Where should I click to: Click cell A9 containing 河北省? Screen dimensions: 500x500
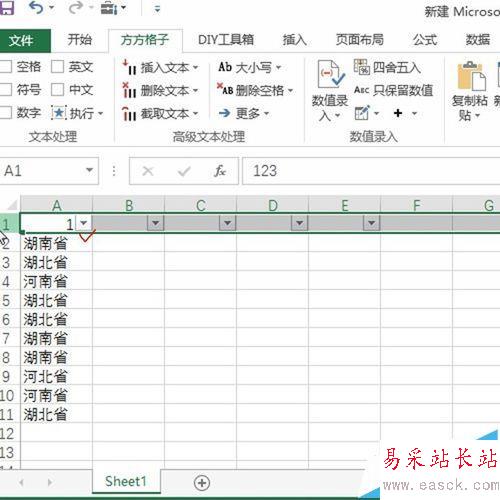56,376
